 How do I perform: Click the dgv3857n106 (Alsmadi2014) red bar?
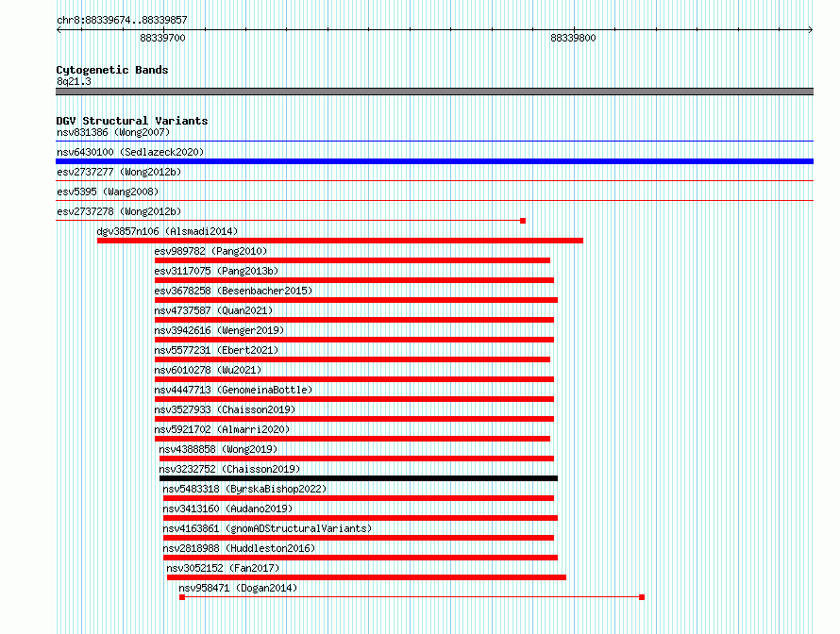(x=340, y=241)
